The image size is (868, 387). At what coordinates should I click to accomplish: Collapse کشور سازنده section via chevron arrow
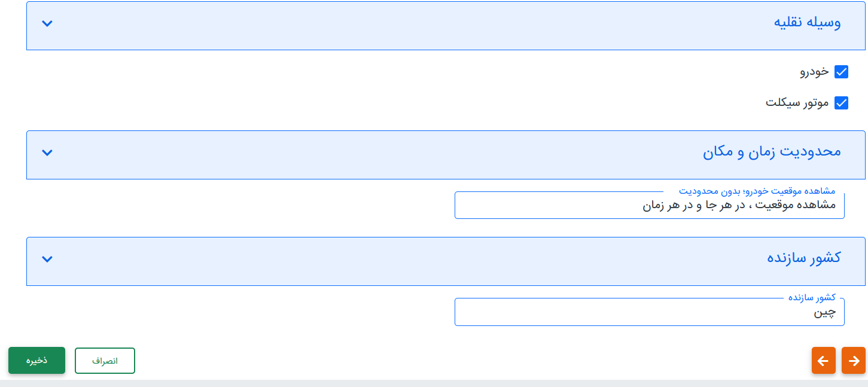click(x=47, y=259)
